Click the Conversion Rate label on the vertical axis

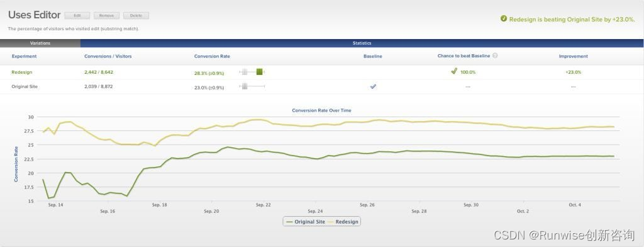[x=16, y=164]
